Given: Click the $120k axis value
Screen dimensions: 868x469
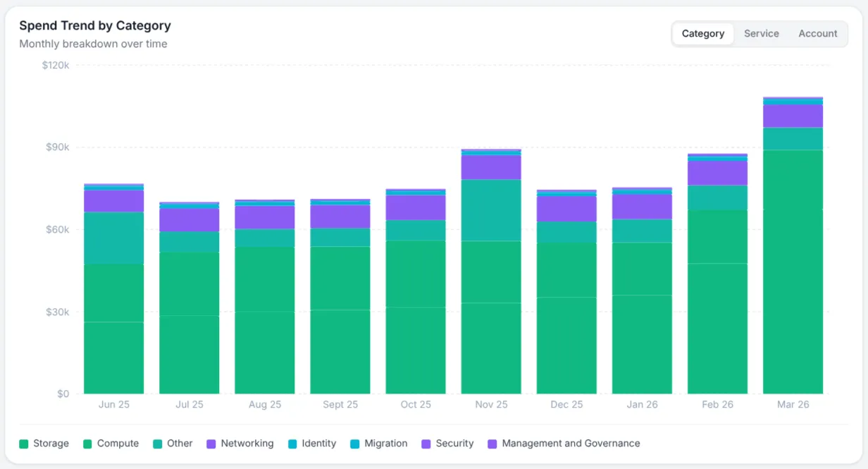Looking at the screenshot, I should tap(56, 65).
